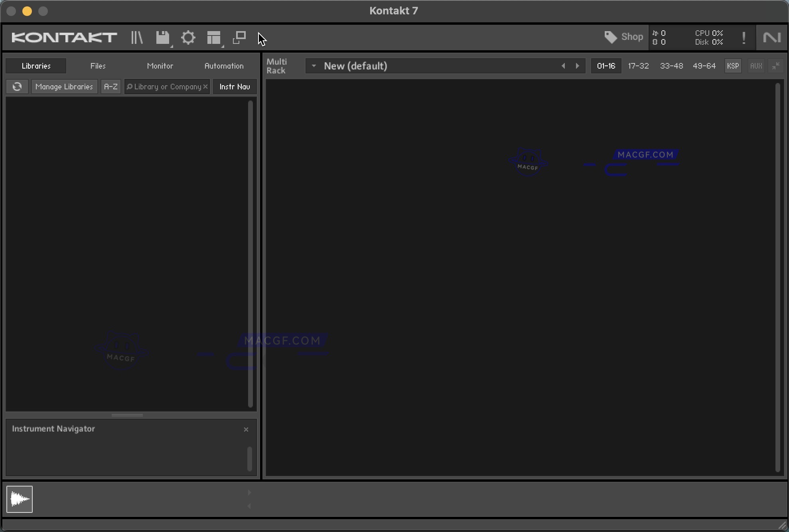Toggle A-Z library sorting
The width and height of the screenshot is (789, 532).
(x=110, y=87)
